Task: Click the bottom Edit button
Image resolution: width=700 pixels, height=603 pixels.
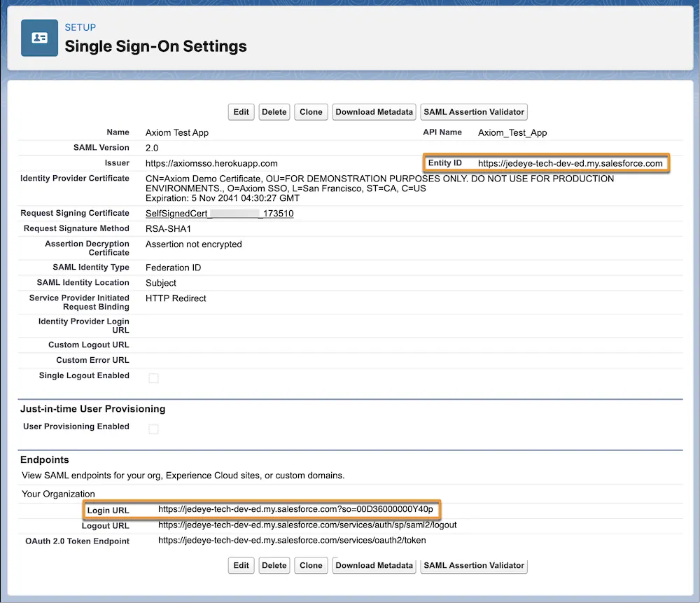Action: [x=241, y=565]
